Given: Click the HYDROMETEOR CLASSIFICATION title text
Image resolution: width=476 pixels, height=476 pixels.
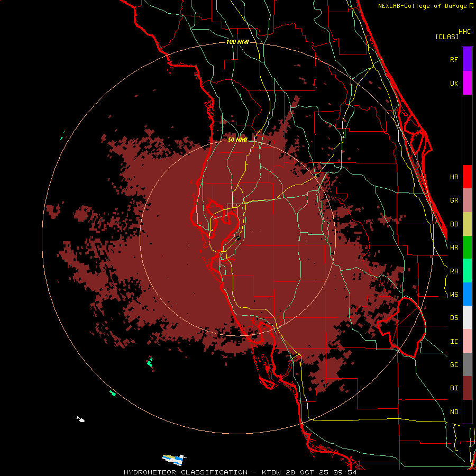Looking at the screenshot, I should [x=186, y=472].
